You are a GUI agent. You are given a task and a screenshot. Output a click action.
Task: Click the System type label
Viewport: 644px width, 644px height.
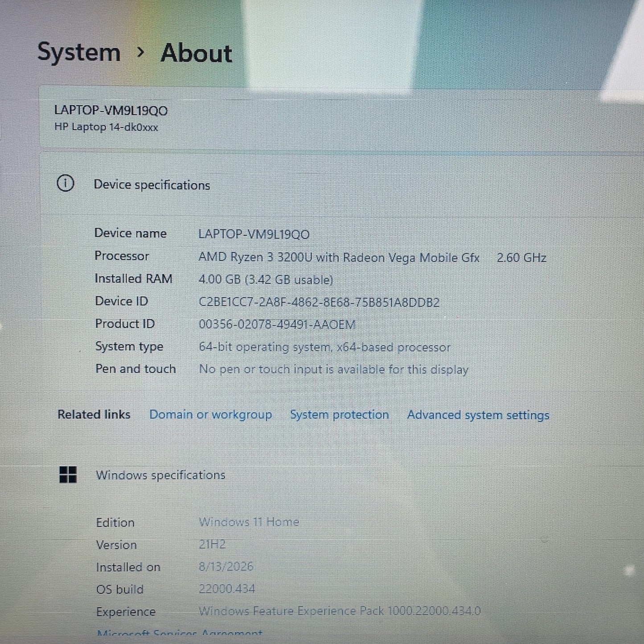pyautogui.click(x=129, y=347)
